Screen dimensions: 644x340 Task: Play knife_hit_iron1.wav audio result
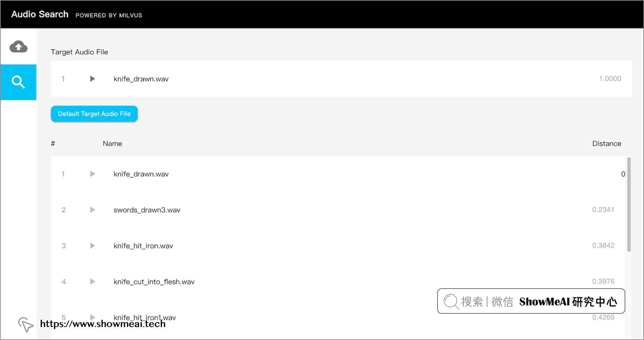(93, 317)
